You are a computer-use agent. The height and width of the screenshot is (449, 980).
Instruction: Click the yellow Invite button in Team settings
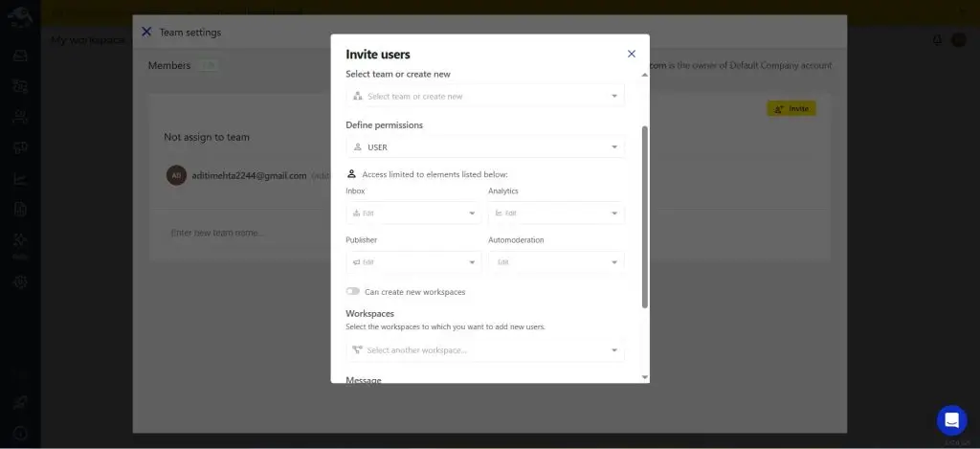click(x=791, y=109)
